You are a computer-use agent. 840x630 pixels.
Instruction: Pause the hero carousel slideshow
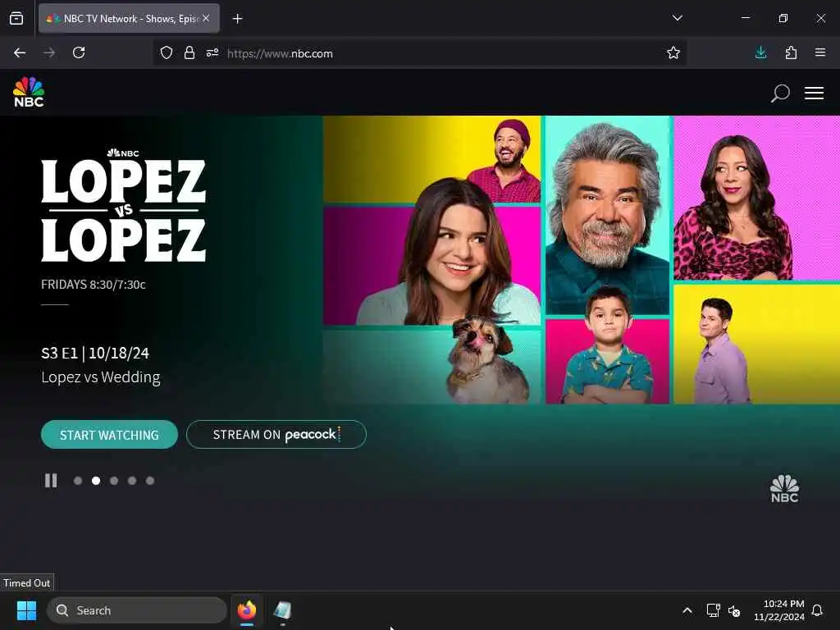(51, 481)
